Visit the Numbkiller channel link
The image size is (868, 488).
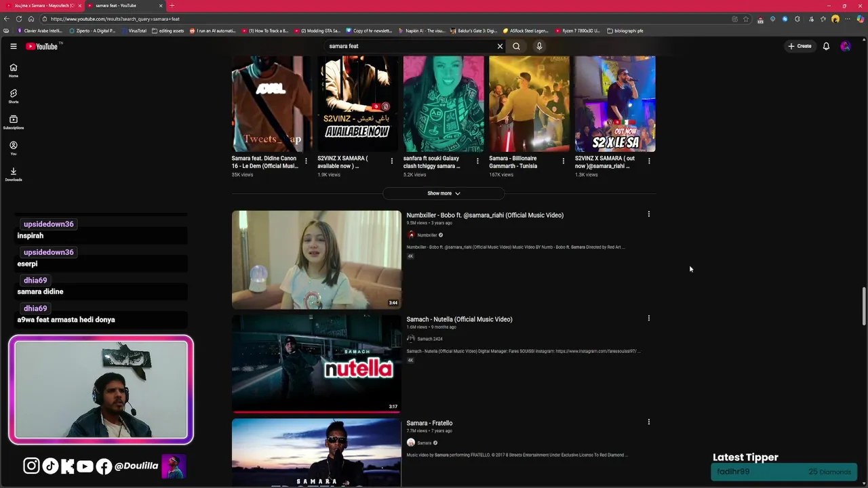427,235
